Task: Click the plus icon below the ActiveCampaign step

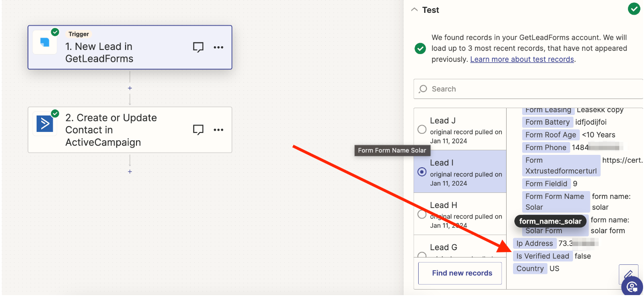Action: pyautogui.click(x=130, y=171)
